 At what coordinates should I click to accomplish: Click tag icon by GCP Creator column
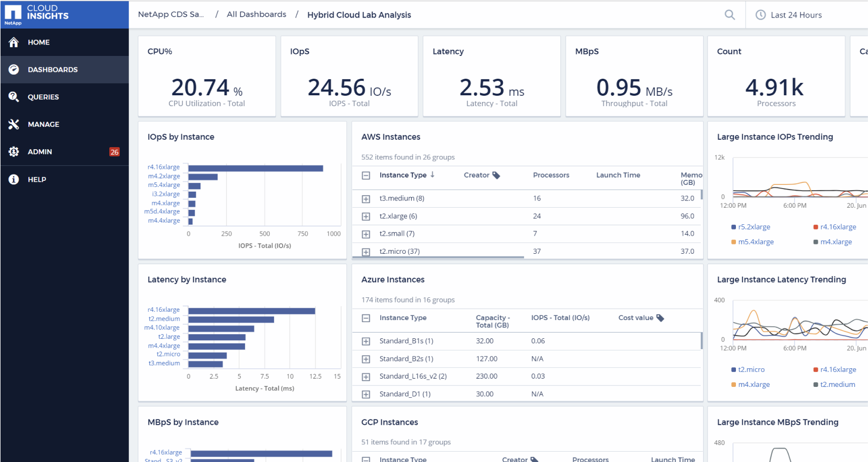534,459
